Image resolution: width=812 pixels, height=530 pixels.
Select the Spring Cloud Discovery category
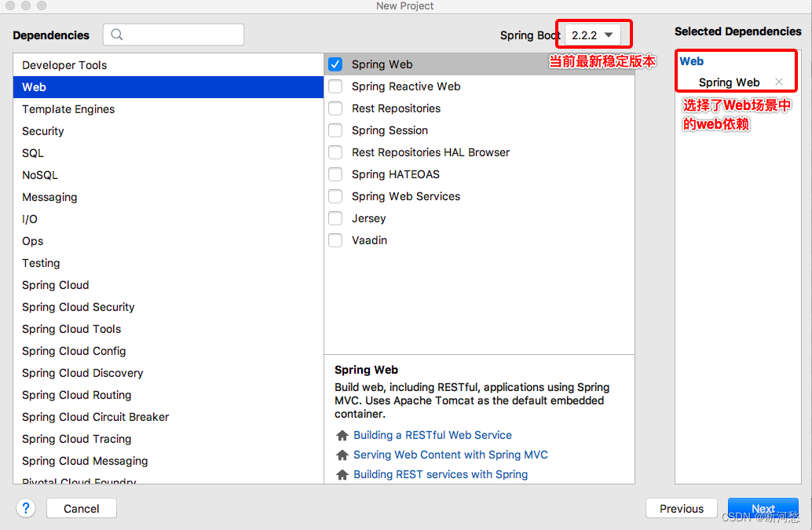(82, 373)
